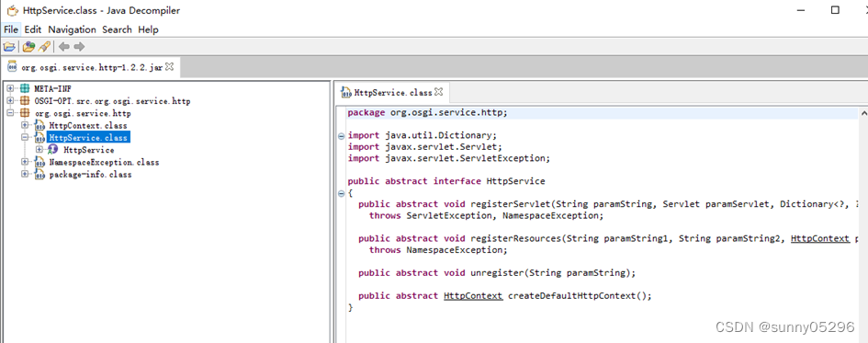
Task: Click the unregister method declaration
Action: (x=497, y=273)
